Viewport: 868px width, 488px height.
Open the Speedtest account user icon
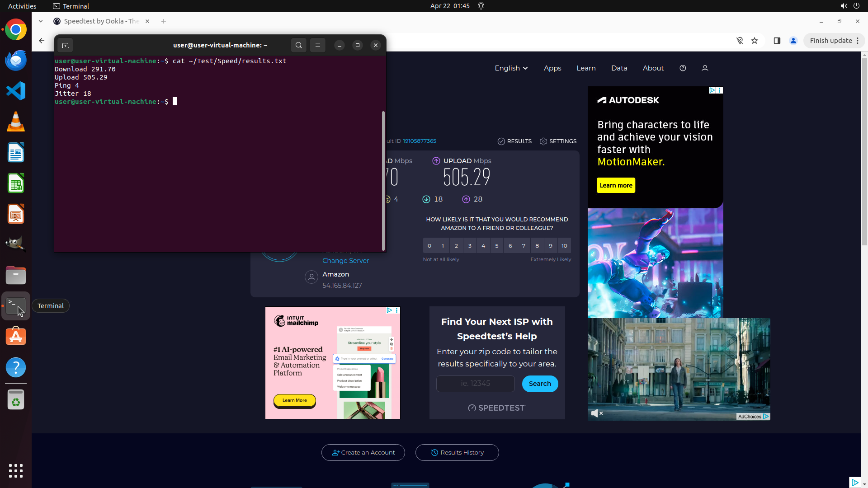point(705,68)
